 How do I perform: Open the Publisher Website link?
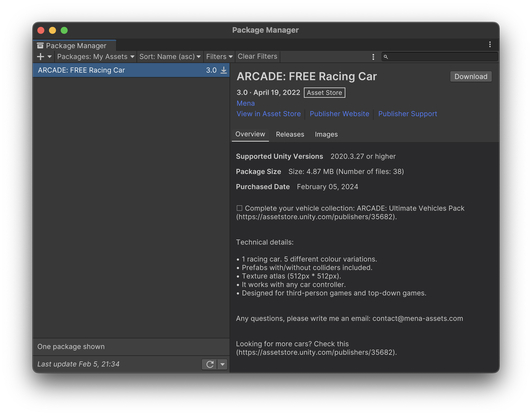click(339, 114)
